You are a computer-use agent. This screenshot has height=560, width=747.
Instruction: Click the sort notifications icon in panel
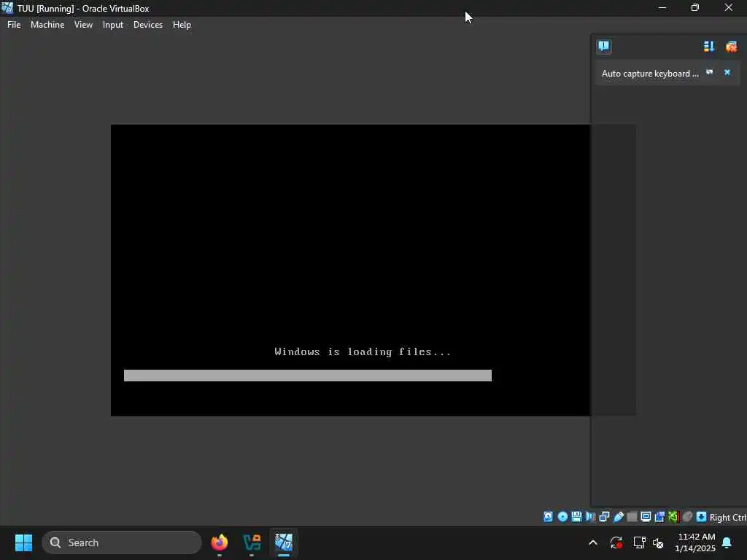[709, 46]
